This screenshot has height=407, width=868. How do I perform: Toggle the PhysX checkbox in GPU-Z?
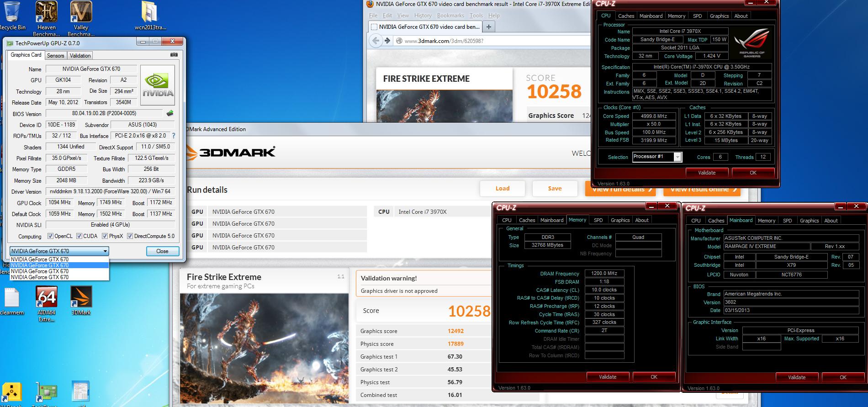point(105,236)
